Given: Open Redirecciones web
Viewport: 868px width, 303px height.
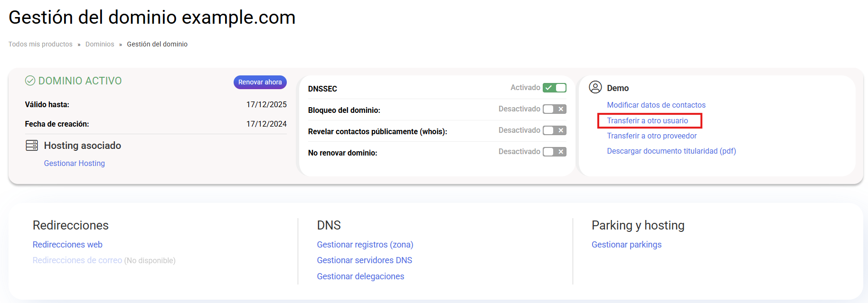Looking at the screenshot, I should [x=67, y=245].
